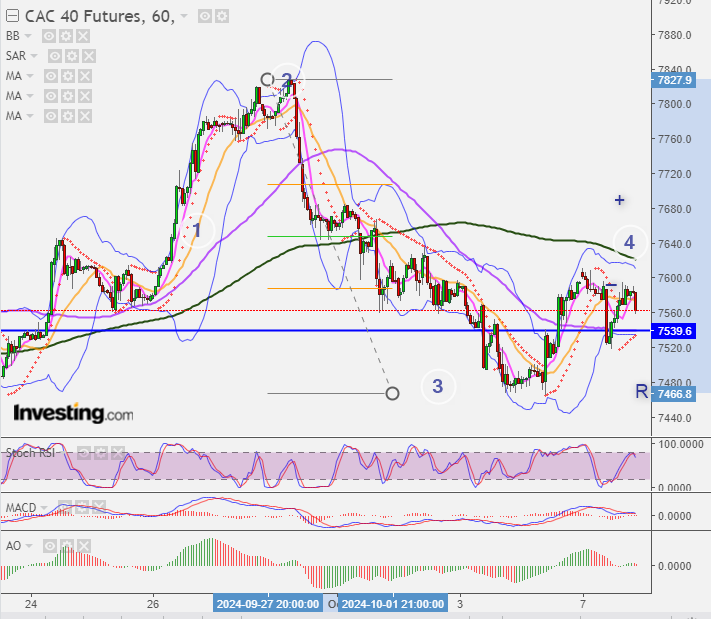The image size is (711, 619).
Task: Open AO indicator settings gear
Action: click(x=67, y=546)
